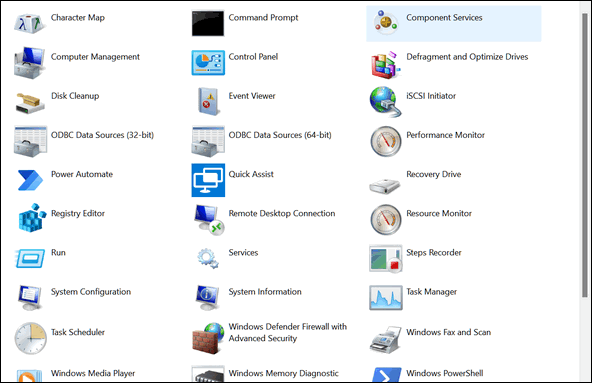Click the "Steps Recorder" label
This screenshot has width=592, height=383.
coord(433,252)
